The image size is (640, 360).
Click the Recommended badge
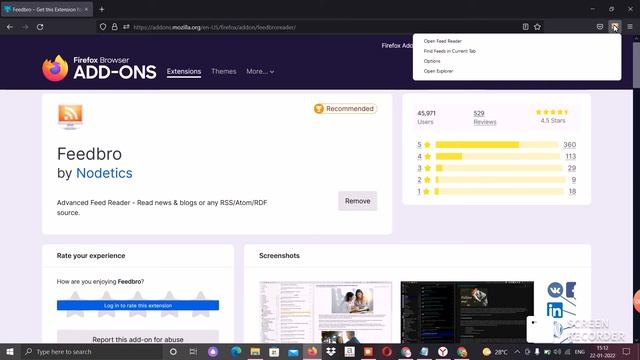pos(345,109)
